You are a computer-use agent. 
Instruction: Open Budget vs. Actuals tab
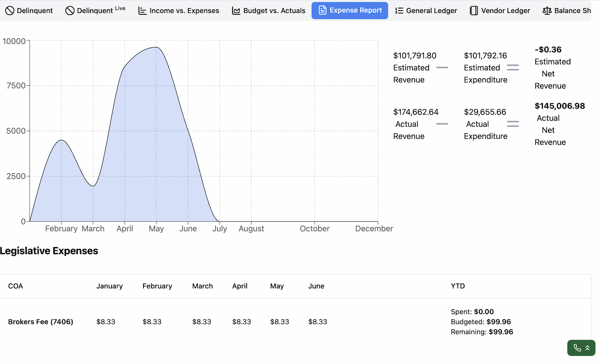tap(268, 11)
